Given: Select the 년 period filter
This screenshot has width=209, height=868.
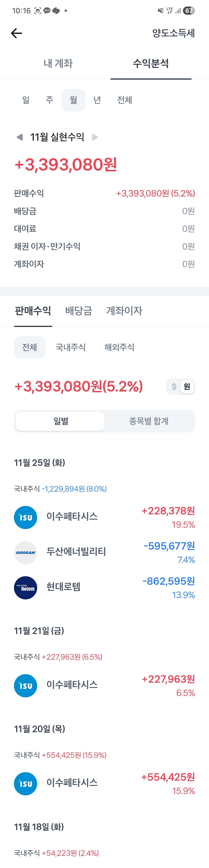Looking at the screenshot, I should coord(97,100).
